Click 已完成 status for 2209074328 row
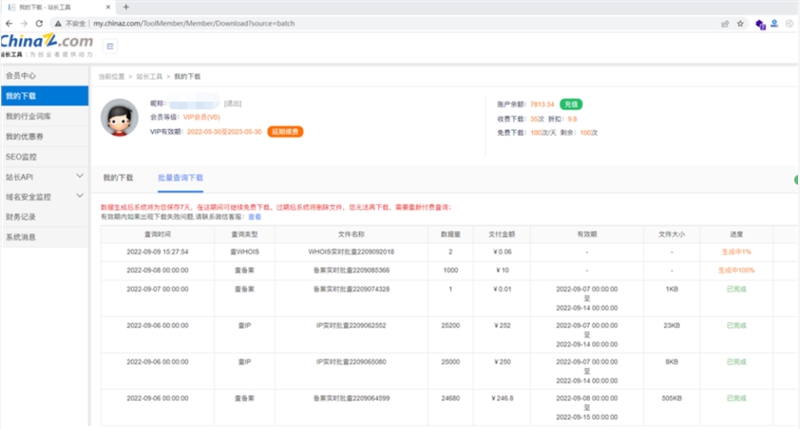800x429 pixels. click(736, 289)
